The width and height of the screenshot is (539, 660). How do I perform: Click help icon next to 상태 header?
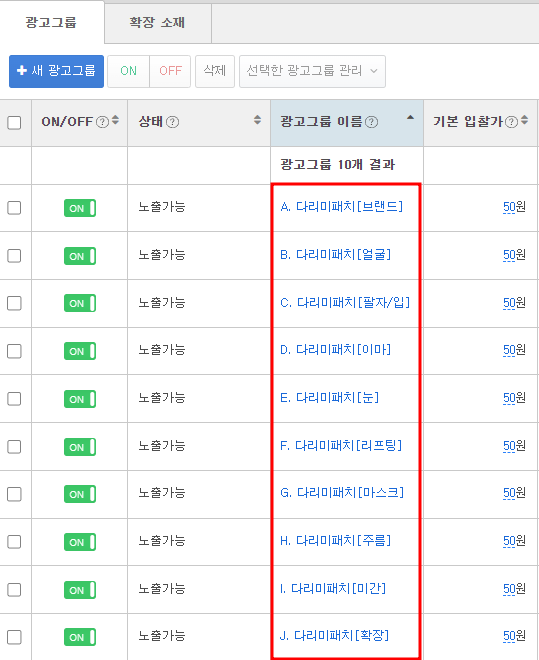173,122
